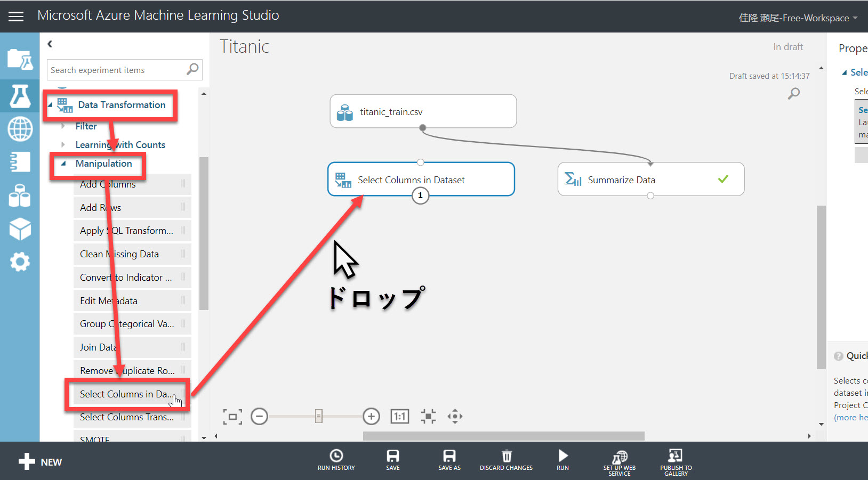Screen dimensions: 868x480
Task: Select the Add Rows module
Action: [132, 208]
